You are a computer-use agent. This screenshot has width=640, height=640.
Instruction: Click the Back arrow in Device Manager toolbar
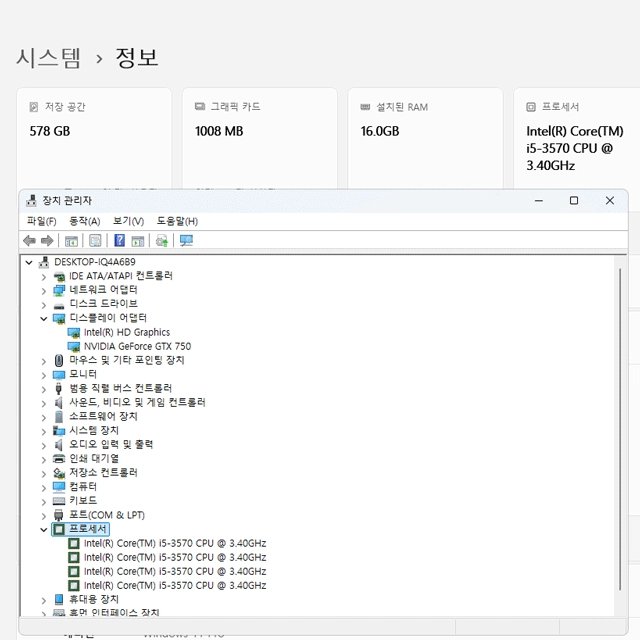(x=29, y=241)
